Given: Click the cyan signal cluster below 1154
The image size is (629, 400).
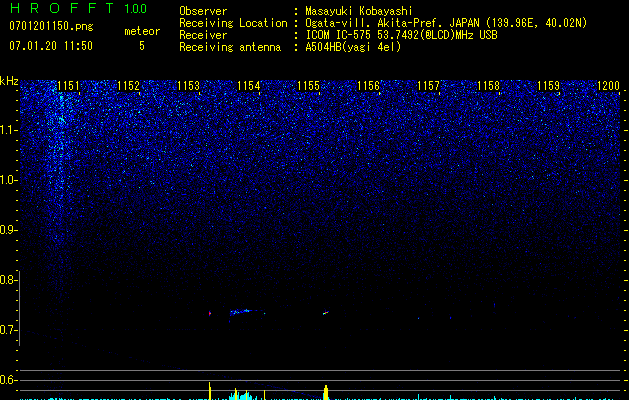Looking at the screenshot, I should tap(243, 395).
